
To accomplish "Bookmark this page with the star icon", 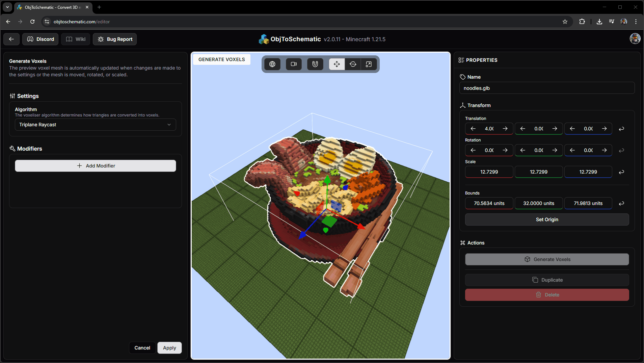I will click(x=565, y=22).
